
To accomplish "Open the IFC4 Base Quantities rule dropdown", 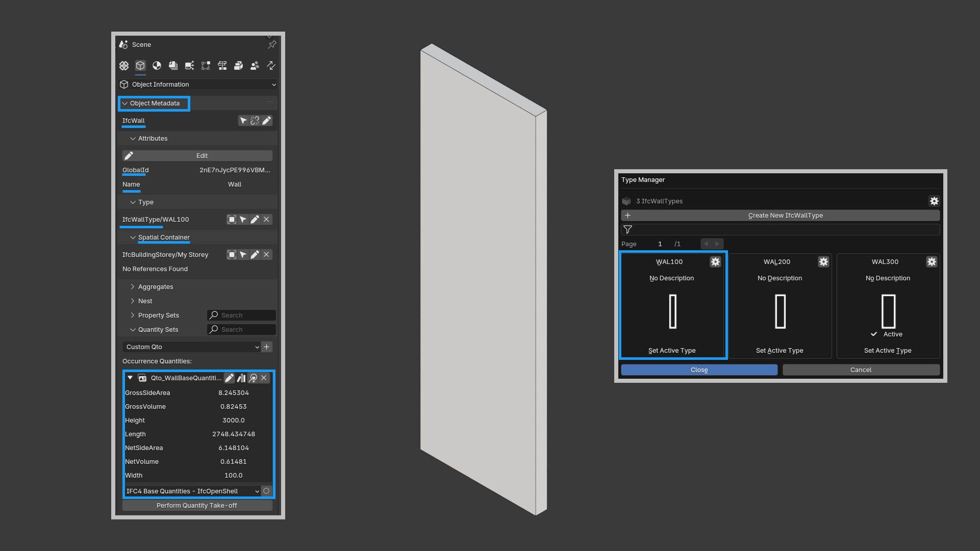I will point(192,491).
